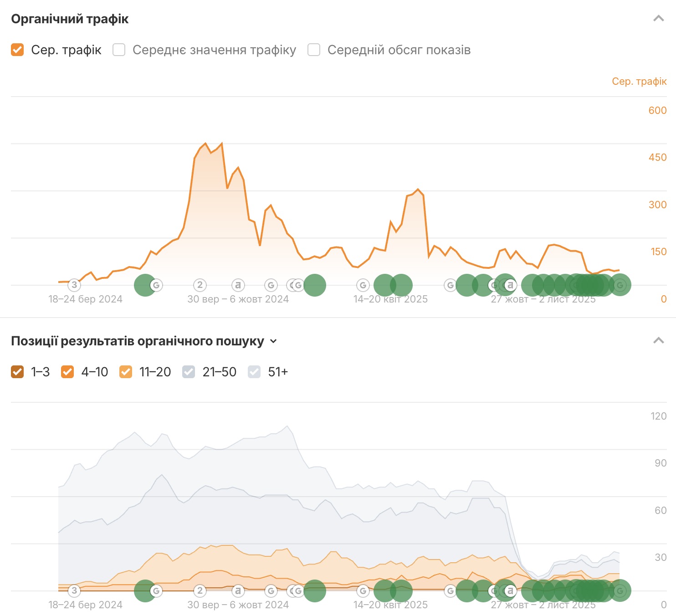The width and height of the screenshot is (676, 616).
Task: Click the "3" note marker on the traffic chart
Action: coord(74,285)
